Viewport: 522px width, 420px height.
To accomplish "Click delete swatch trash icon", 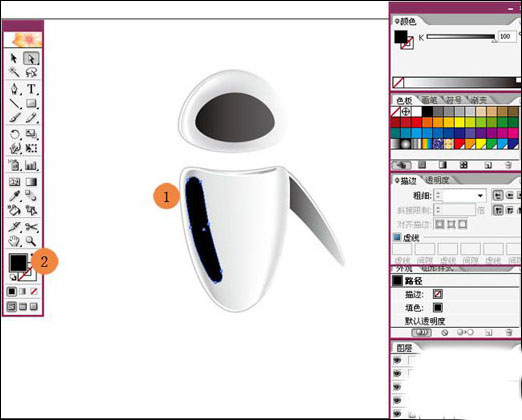I will [x=508, y=165].
